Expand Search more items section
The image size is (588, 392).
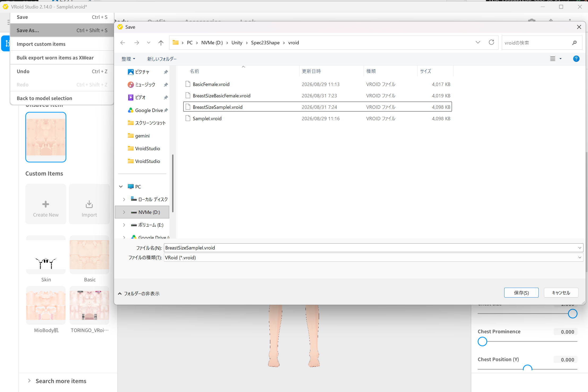[57, 381]
